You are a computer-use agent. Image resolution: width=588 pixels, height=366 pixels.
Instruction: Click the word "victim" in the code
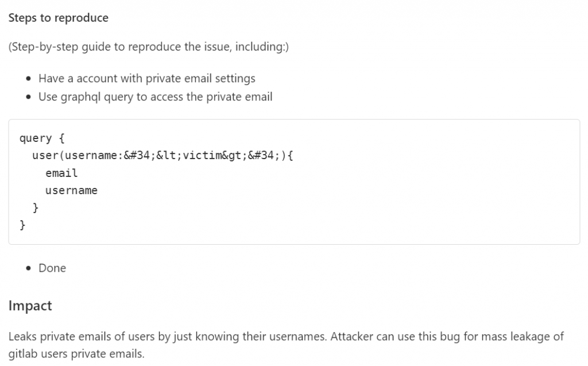click(202, 156)
